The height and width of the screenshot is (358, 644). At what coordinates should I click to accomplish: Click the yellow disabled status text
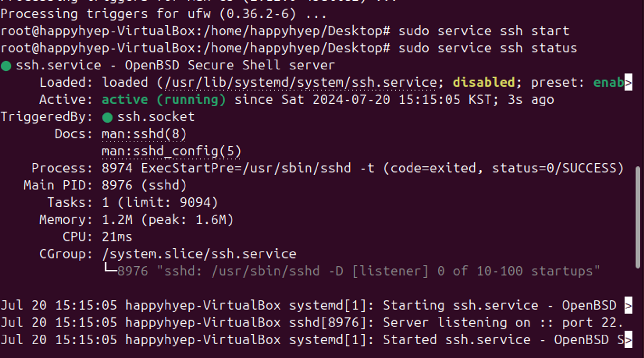click(x=484, y=82)
